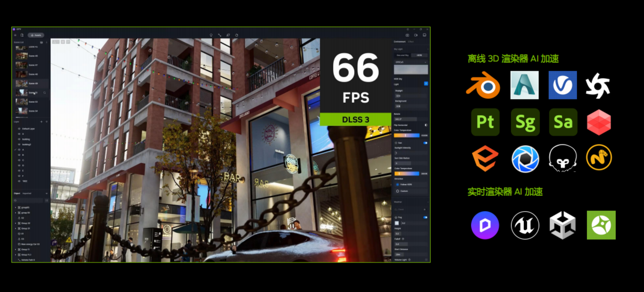
Task: Open the hamburger menu in D5 toolbar
Action: click(15, 35)
